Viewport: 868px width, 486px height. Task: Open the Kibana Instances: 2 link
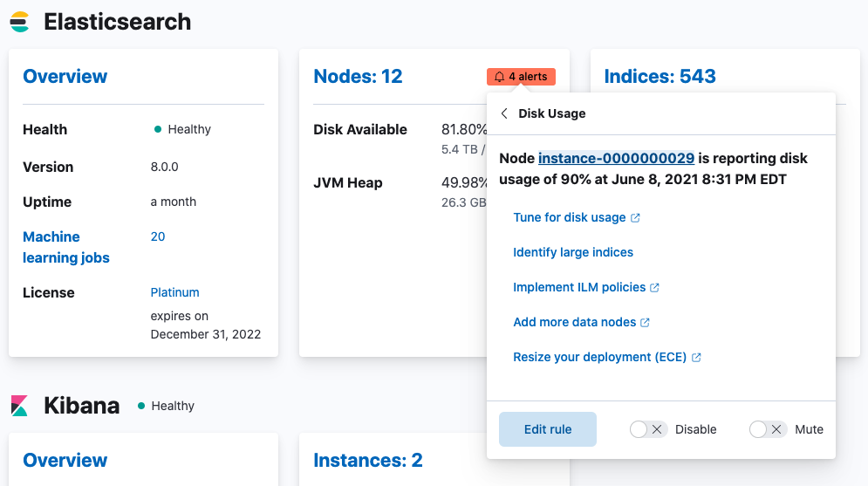click(367, 461)
